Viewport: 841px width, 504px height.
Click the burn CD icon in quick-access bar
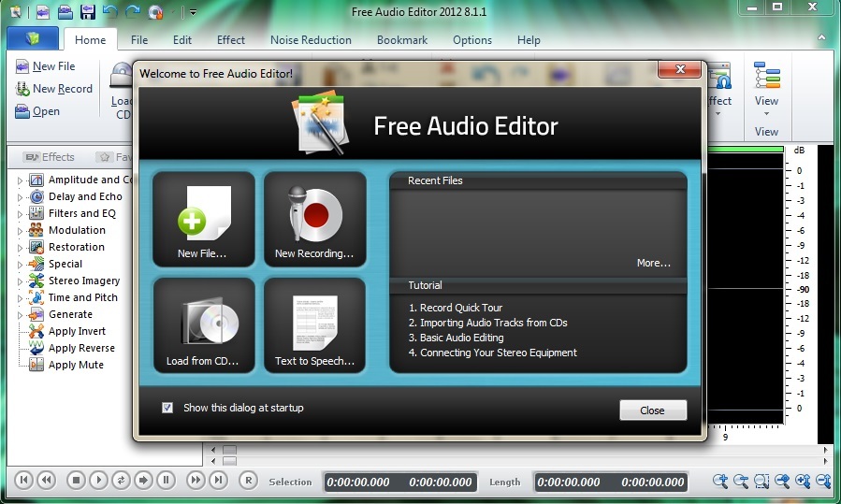155,11
